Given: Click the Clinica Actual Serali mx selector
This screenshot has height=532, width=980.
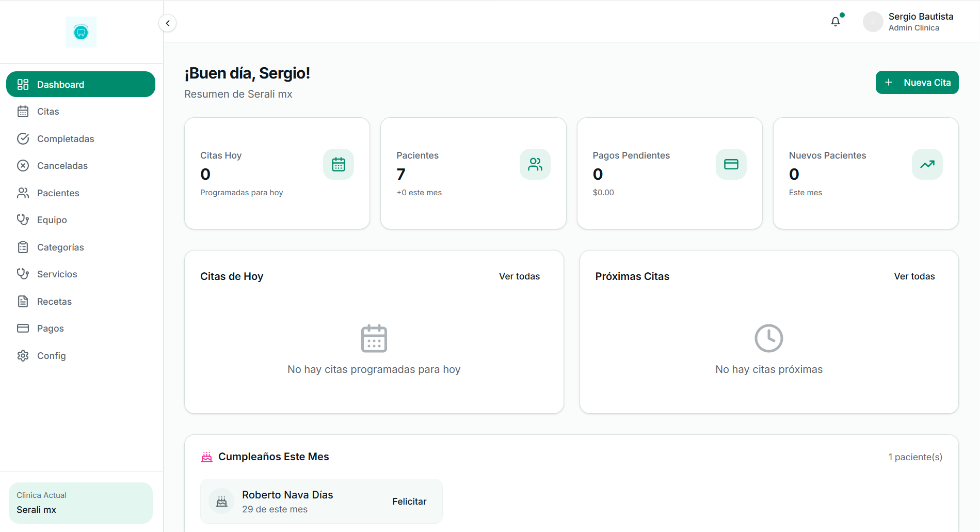Looking at the screenshot, I should click(81, 503).
